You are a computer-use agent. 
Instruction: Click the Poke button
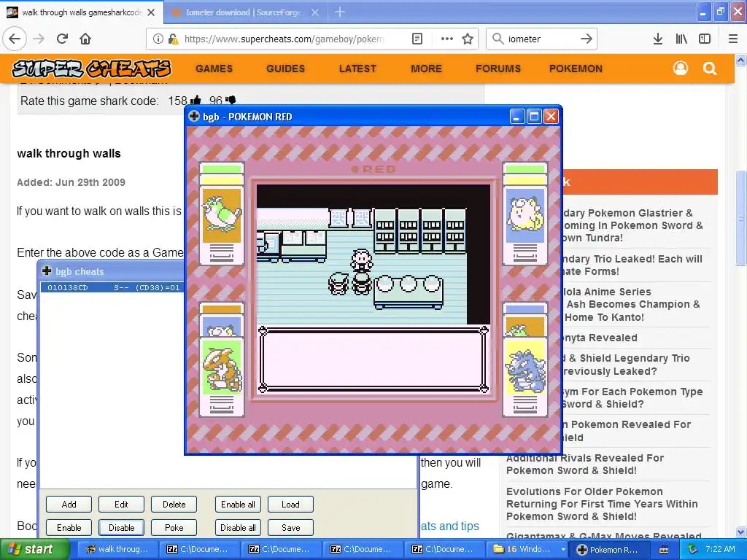click(x=174, y=528)
